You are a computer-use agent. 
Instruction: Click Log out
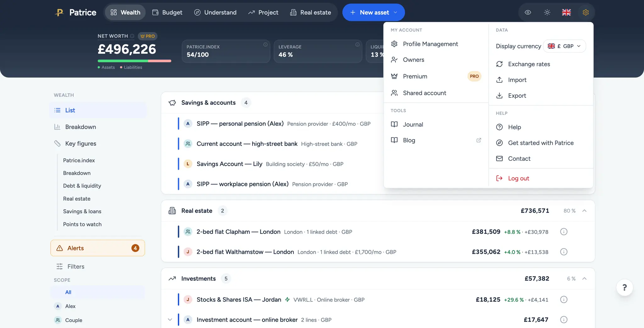click(x=541, y=178)
